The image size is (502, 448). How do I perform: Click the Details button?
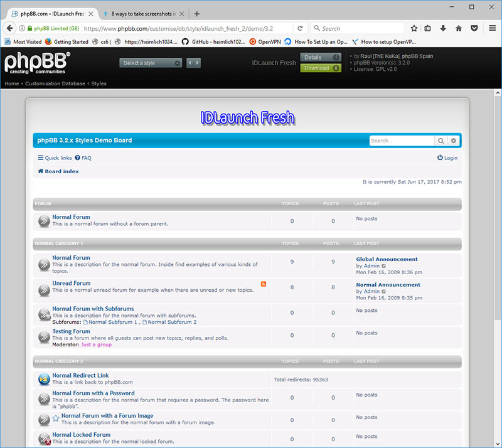click(321, 57)
